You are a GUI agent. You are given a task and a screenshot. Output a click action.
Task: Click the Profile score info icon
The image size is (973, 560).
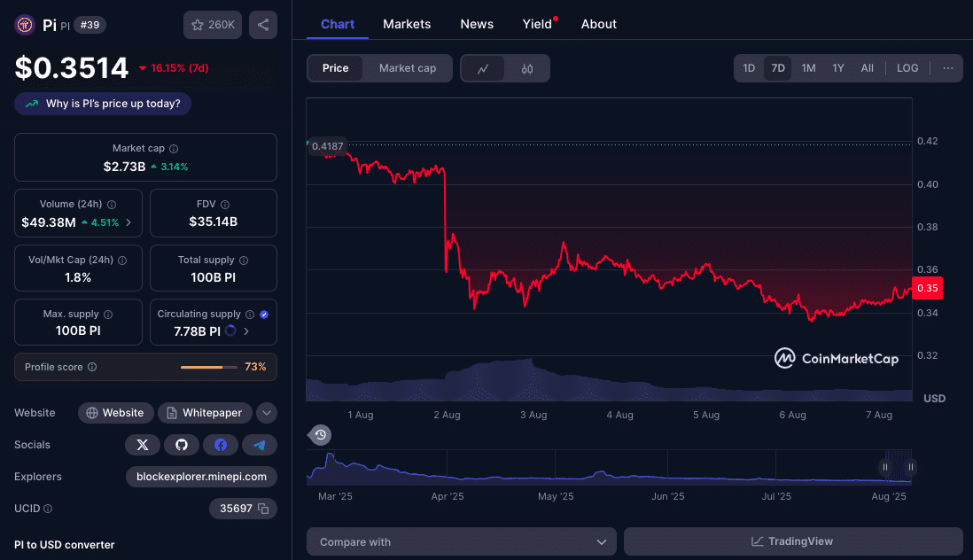point(92,367)
